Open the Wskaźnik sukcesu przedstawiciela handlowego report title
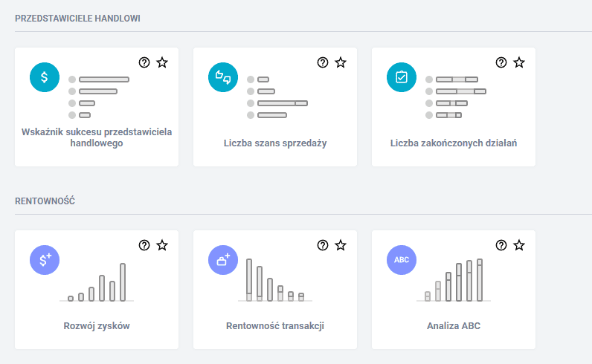Screen dimensions: 592x364 pos(97,137)
